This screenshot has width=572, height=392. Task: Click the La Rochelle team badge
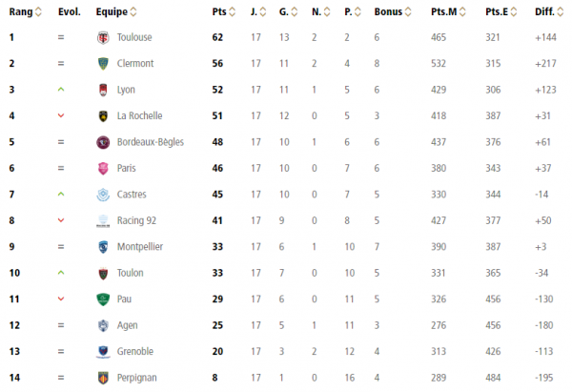pyautogui.click(x=103, y=116)
